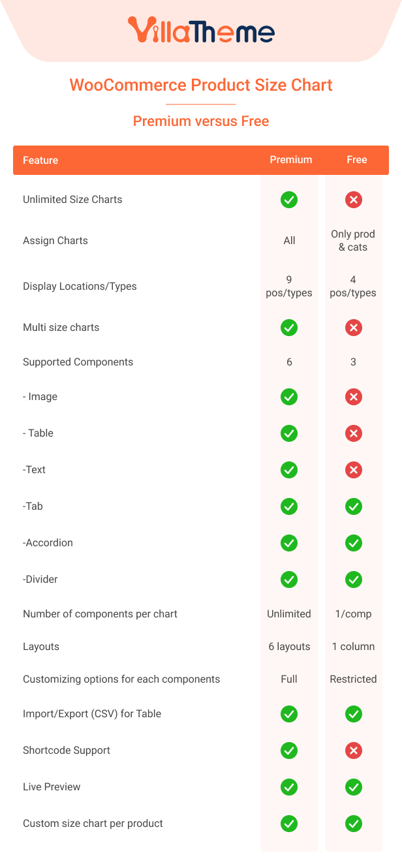Click the Premium green check for Divider
This screenshot has width=402, height=868.
[x=289, y=580]
